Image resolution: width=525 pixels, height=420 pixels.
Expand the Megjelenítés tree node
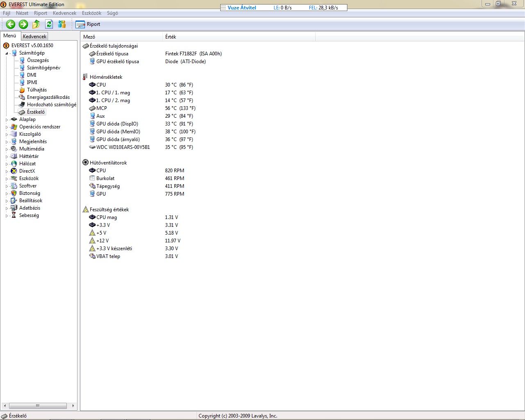(7, 142)
